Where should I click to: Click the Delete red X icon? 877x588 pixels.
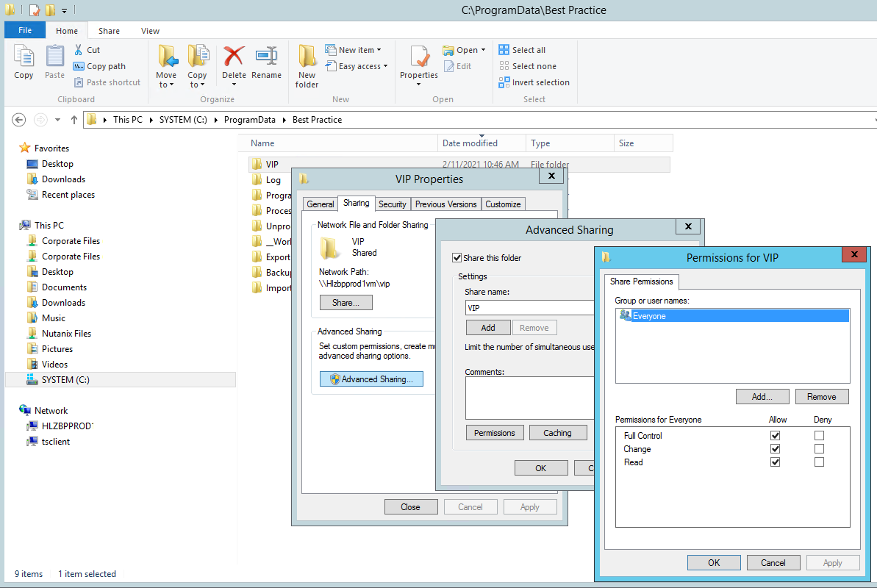(234, 56)
